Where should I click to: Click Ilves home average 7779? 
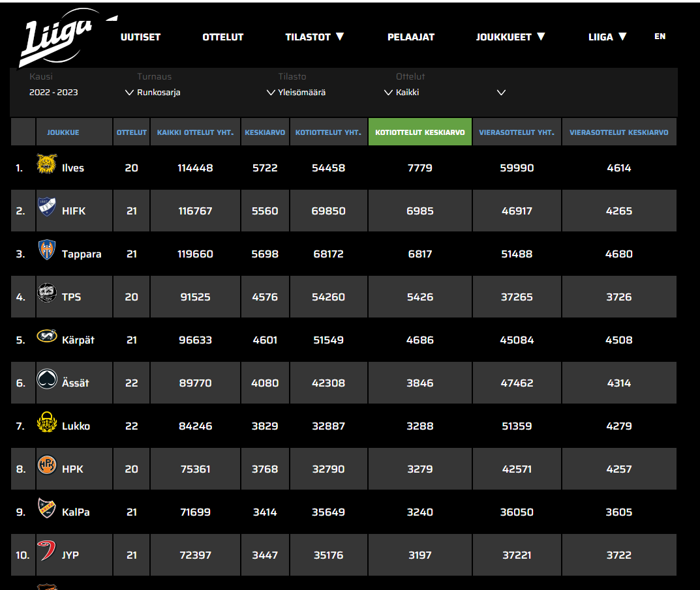point(419,168)
